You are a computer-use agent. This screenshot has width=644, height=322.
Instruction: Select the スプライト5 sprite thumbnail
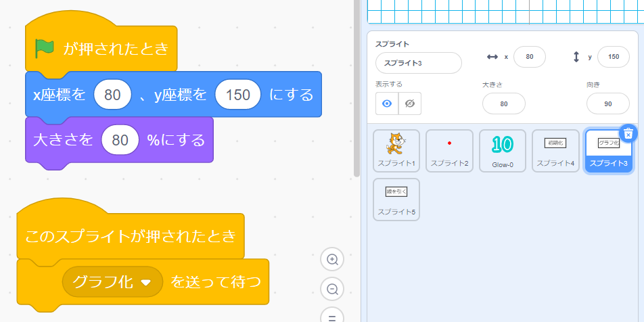[x=396, y=200]
